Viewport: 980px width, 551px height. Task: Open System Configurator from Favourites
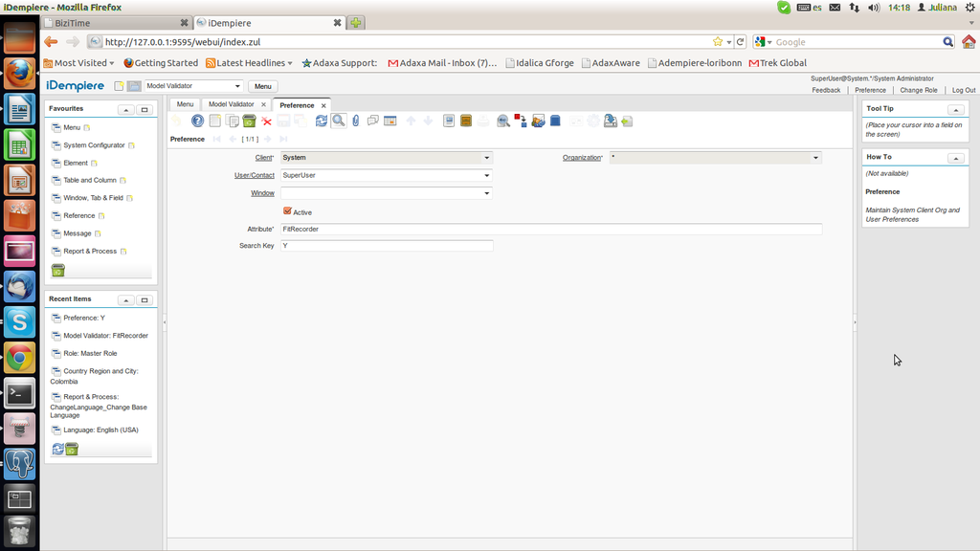94,145
